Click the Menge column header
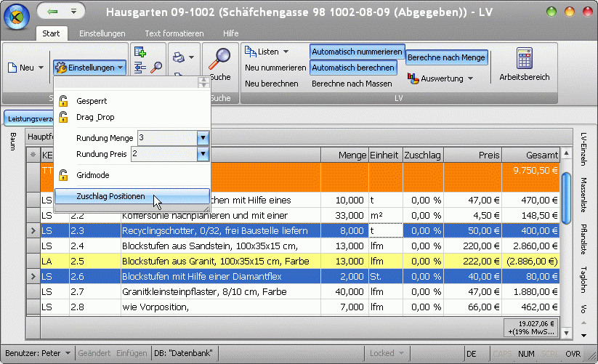 coord(344,155)
